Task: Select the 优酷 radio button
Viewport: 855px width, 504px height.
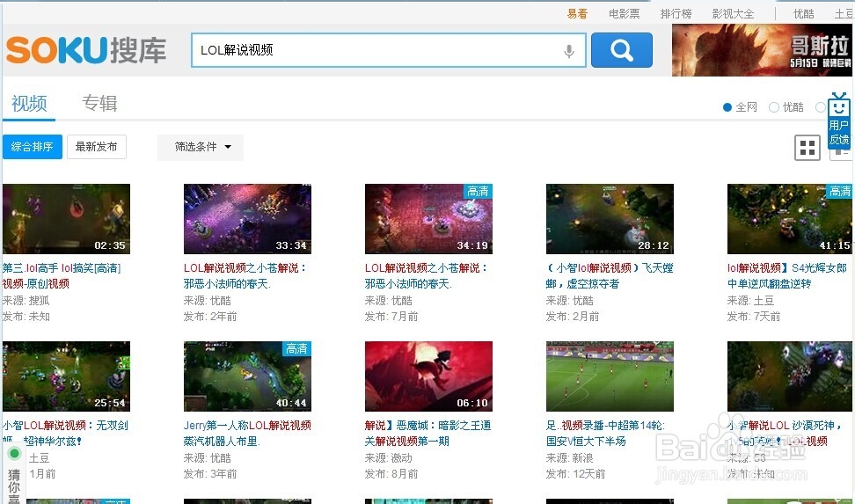Action: [x=774, y=107]
